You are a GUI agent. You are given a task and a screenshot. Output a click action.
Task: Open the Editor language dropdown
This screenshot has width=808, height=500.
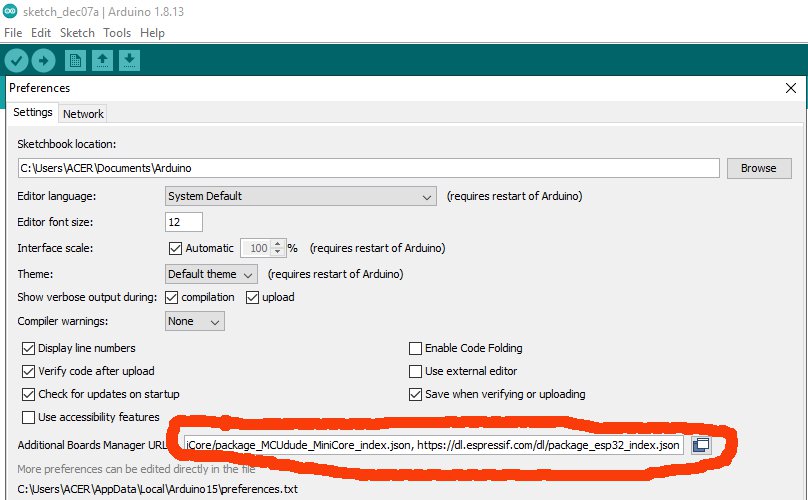[x=300, y=196]
